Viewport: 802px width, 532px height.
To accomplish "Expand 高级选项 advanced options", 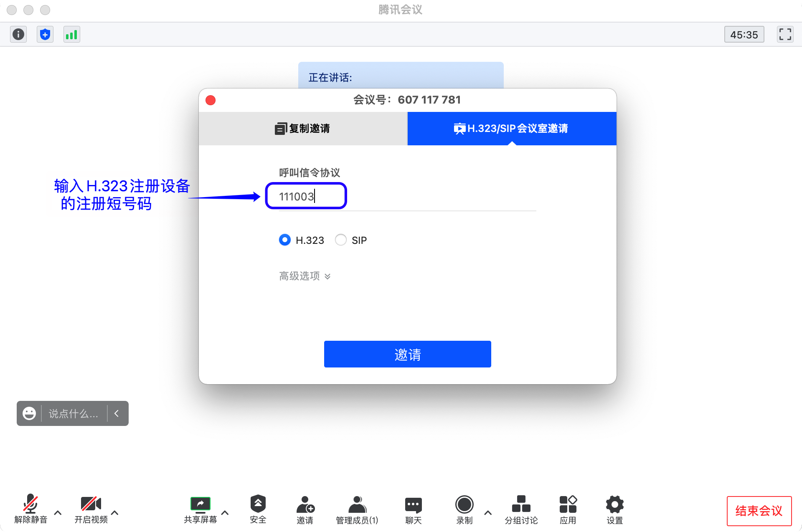I will click(305, 276).
